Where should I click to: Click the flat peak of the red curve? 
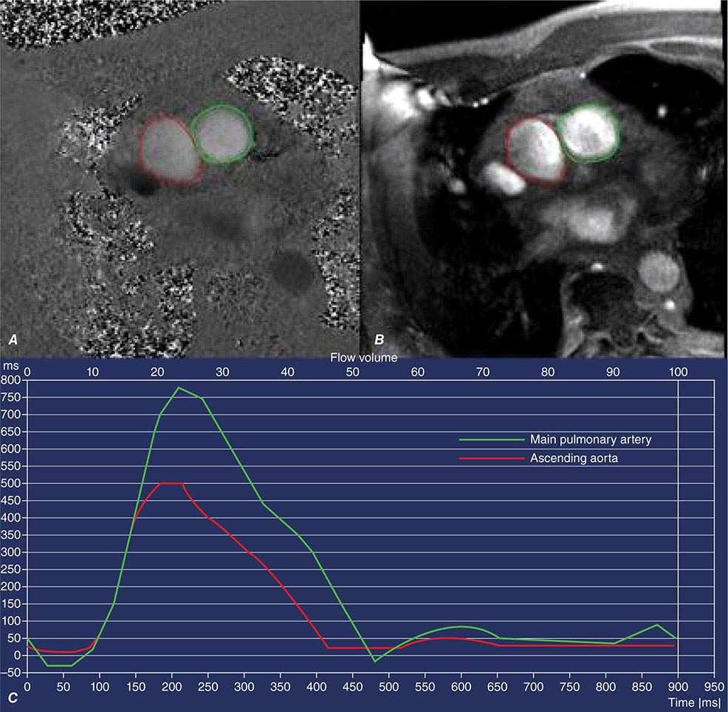point(171,483)
